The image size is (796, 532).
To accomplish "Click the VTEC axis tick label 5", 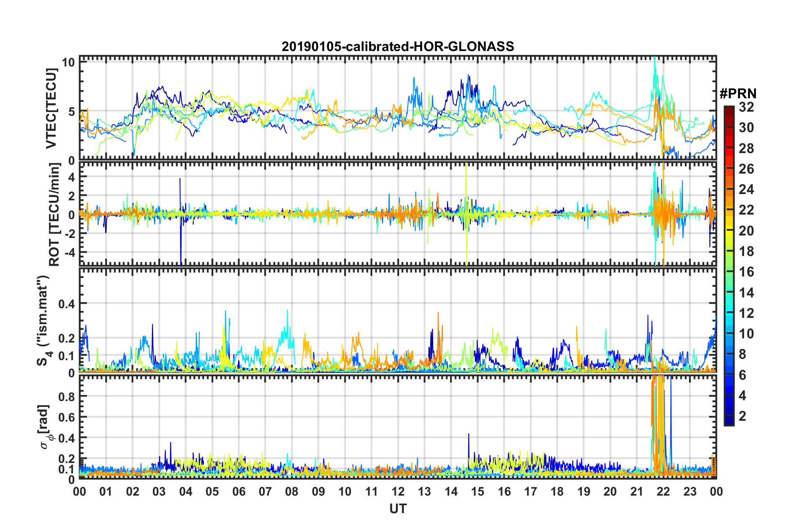I will point(72,111).
